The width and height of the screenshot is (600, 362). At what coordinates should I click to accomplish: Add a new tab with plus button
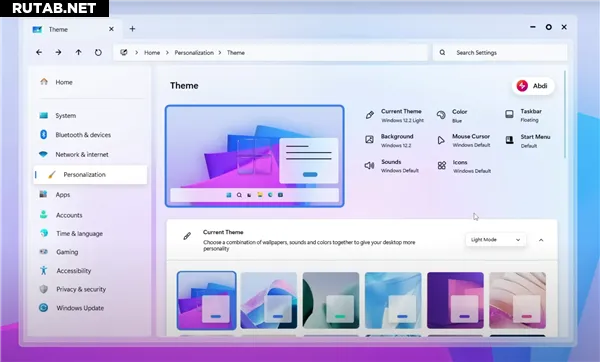(132, 29)
